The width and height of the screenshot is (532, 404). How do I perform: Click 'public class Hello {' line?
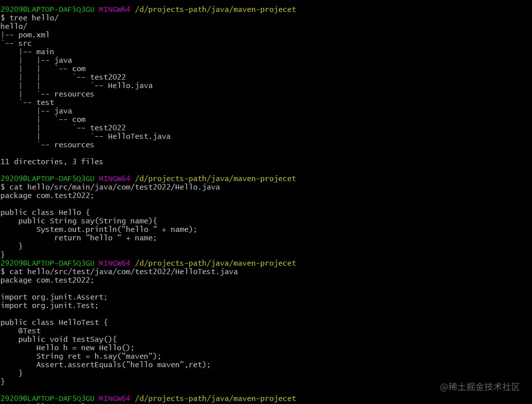[45, 212]
